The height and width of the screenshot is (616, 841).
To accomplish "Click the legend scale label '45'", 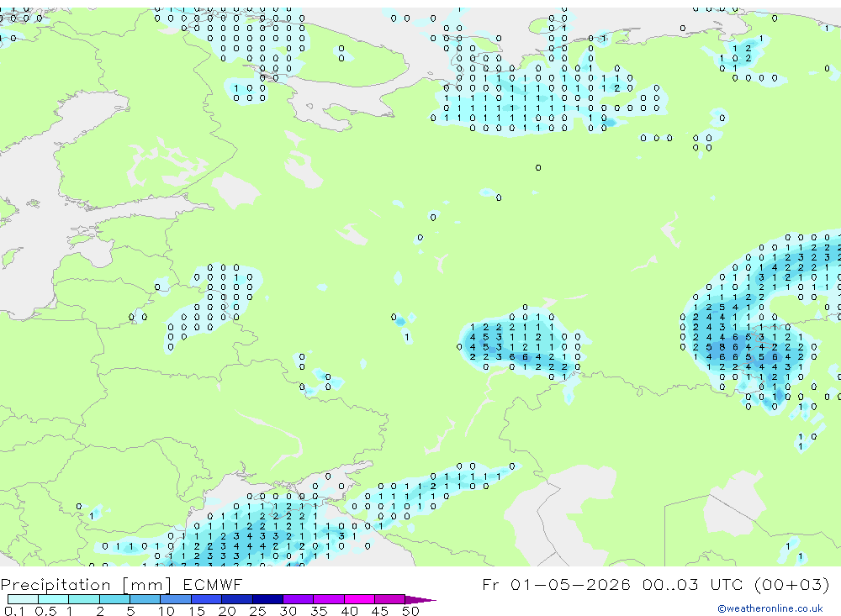I will pos(380,611).
